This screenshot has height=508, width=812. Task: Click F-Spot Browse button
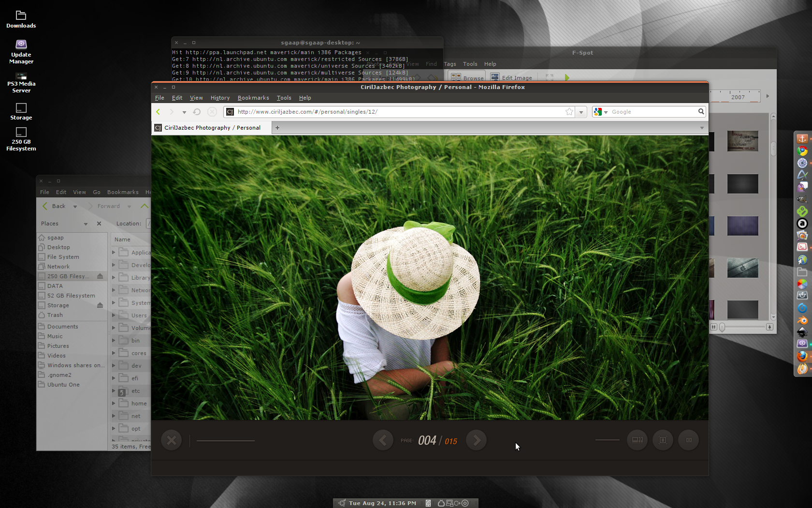click(x=467, y=77)
